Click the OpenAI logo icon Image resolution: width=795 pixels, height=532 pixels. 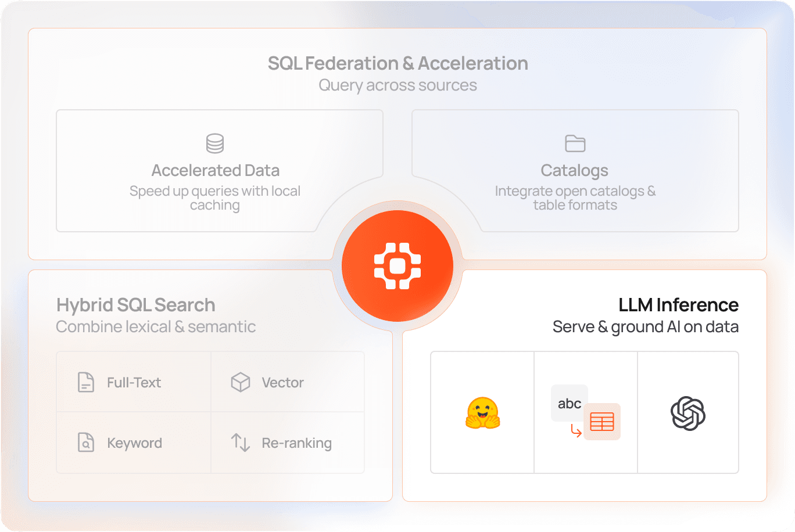688,413
